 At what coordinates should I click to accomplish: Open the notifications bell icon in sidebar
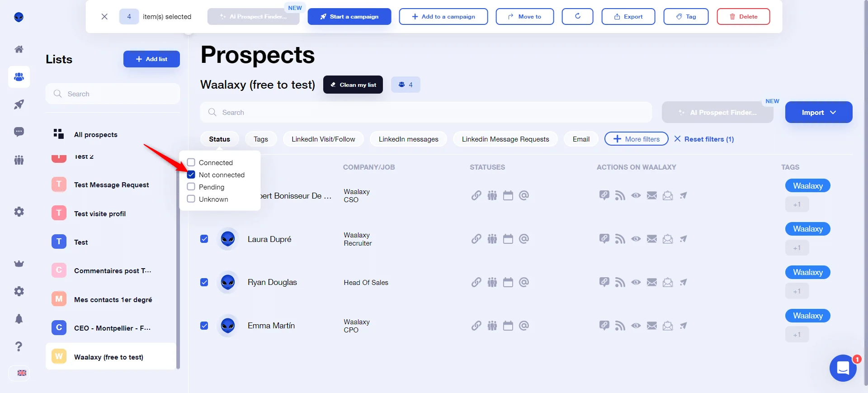click(19, 319)
